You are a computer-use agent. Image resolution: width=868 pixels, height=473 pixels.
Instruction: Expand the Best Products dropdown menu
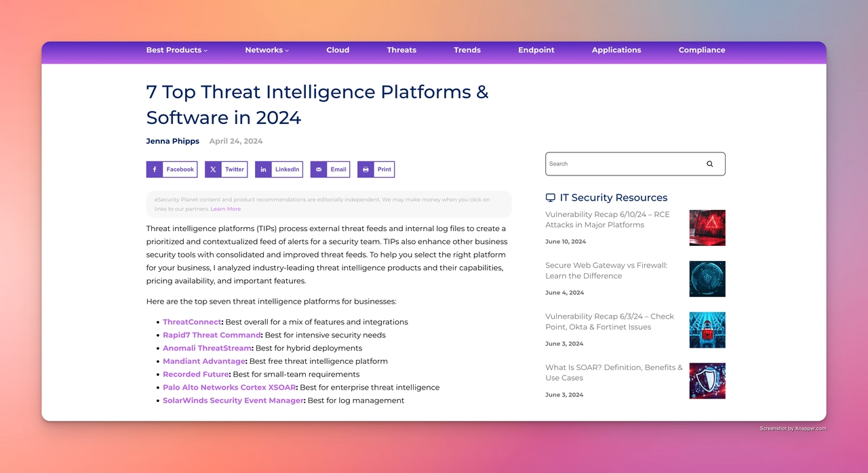(x=176, y=50)
